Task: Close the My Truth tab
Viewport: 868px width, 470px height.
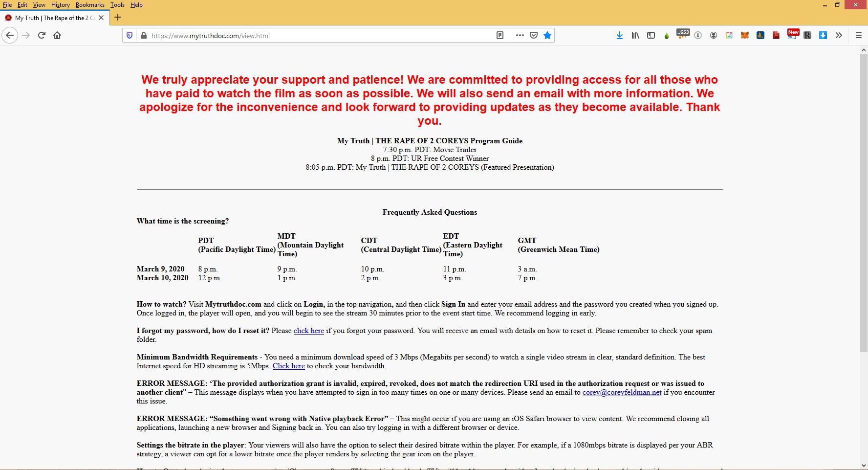Action: click(101, 18)
